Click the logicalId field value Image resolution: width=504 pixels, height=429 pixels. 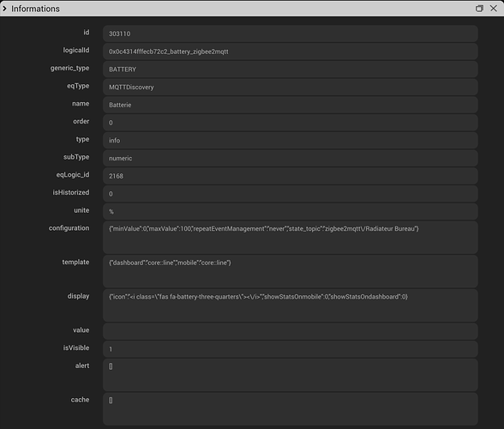click(x=291, y=51)
